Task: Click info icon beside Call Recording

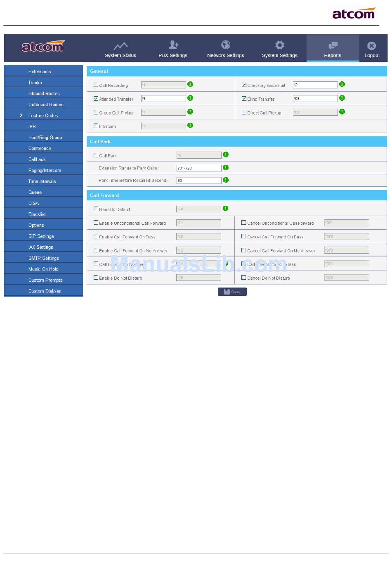Action: [190, 84]
